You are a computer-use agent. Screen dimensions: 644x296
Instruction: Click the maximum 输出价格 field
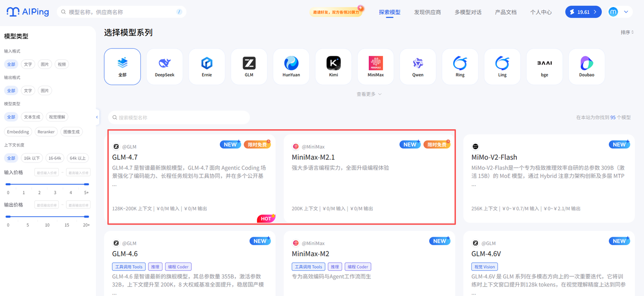(78, 205)
